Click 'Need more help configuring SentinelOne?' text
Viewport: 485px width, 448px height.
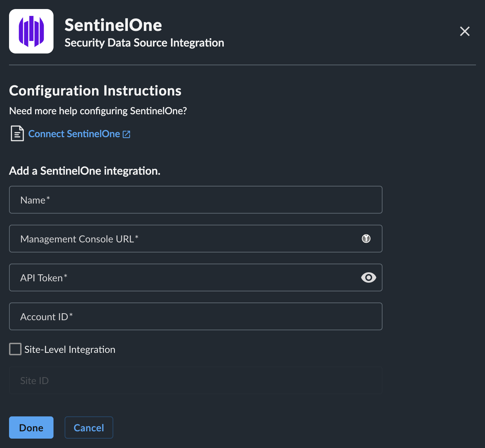point(98,111)
